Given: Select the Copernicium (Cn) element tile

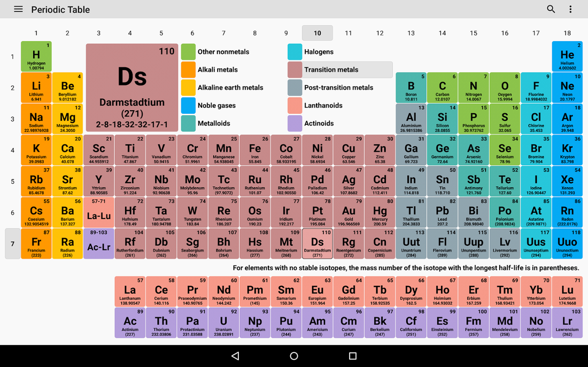Looking at the screenshot, I should pos(380,244).
